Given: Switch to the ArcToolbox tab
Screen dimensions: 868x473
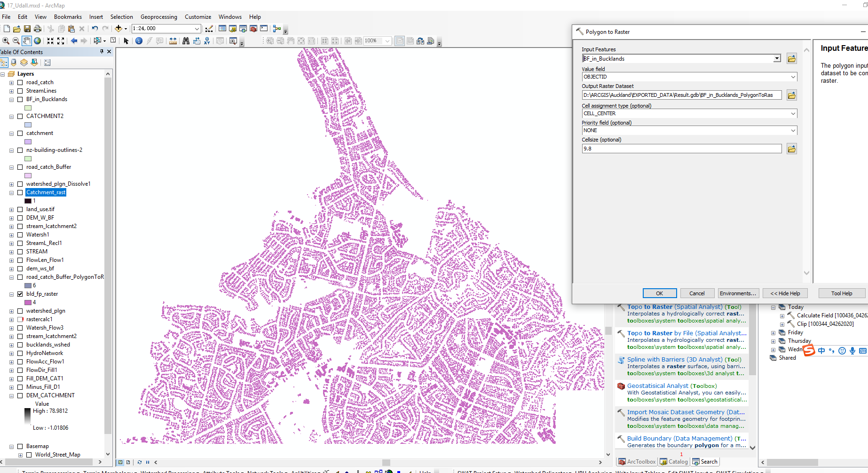Looking at the screenshot, I should point(637,462).
